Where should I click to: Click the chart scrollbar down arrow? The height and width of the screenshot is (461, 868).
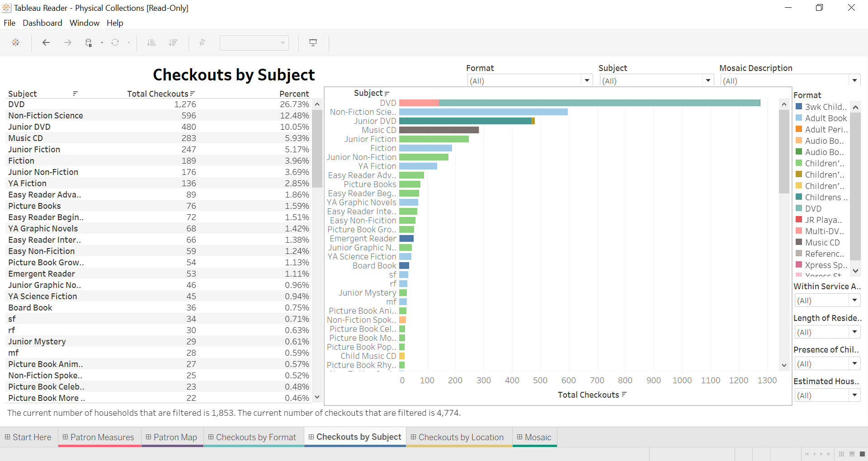pos(784,365)
